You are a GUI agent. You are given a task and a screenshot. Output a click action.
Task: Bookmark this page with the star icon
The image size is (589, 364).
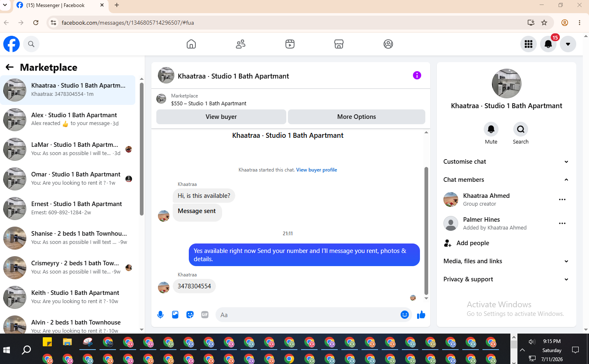point(544,23)
